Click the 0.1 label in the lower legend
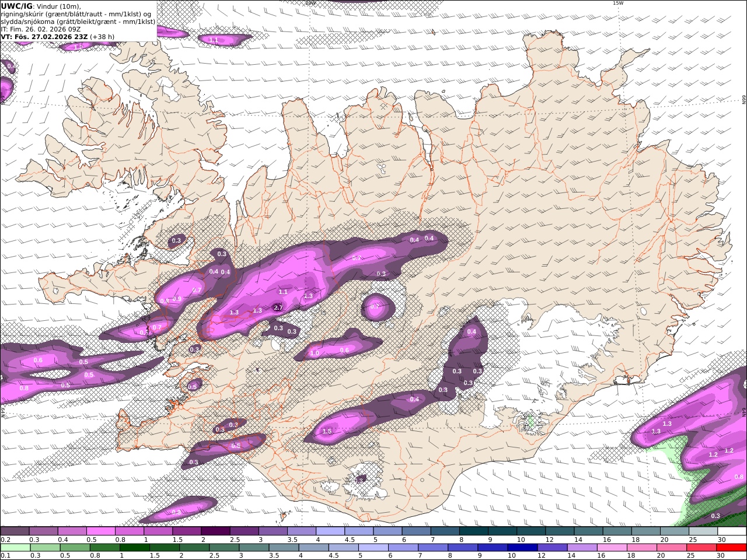The height and width of the screenshot is (560, 747). (5, 556)
